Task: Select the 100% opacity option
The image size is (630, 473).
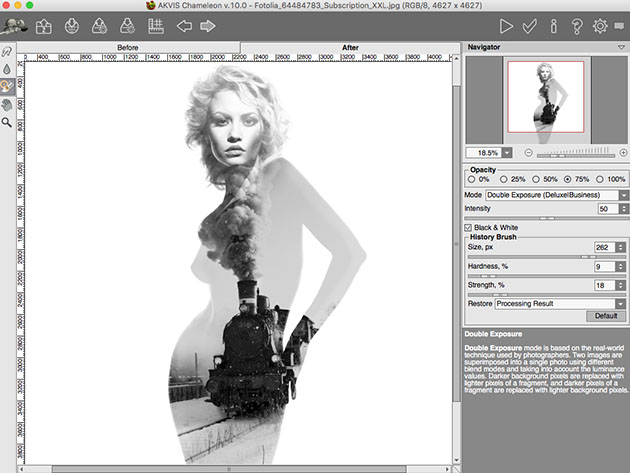Action: pos(600,179)
